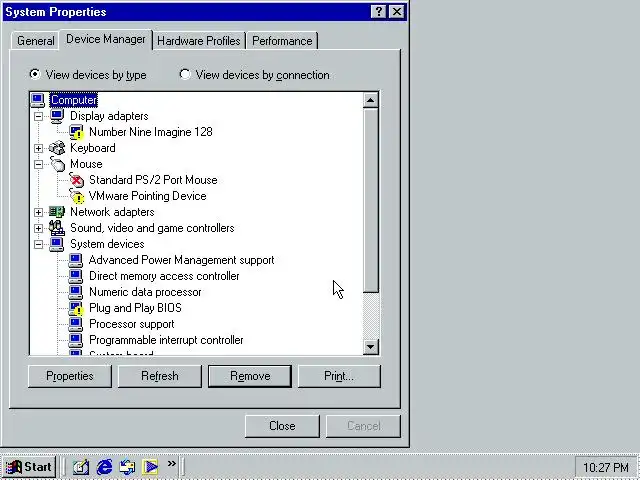Click the Outlook Express Quick Launch icon
This screenshot has width=640, height=480.
pos(127,467)
